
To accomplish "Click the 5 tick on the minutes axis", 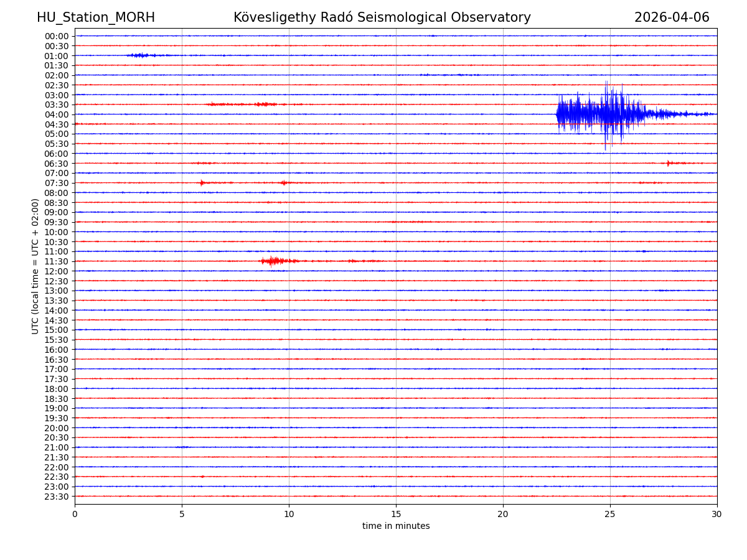I will coord(182,515).
